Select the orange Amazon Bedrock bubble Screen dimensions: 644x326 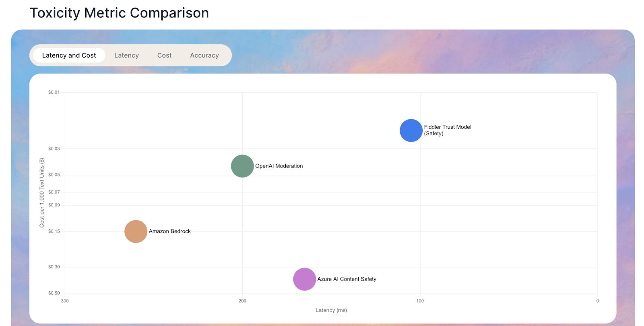pos(136,231)
